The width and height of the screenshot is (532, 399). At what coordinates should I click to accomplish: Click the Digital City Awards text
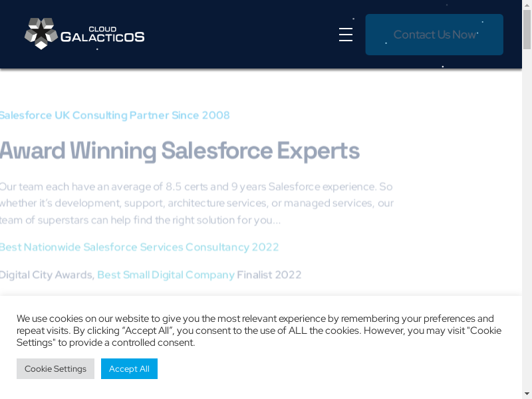point(47,275)
